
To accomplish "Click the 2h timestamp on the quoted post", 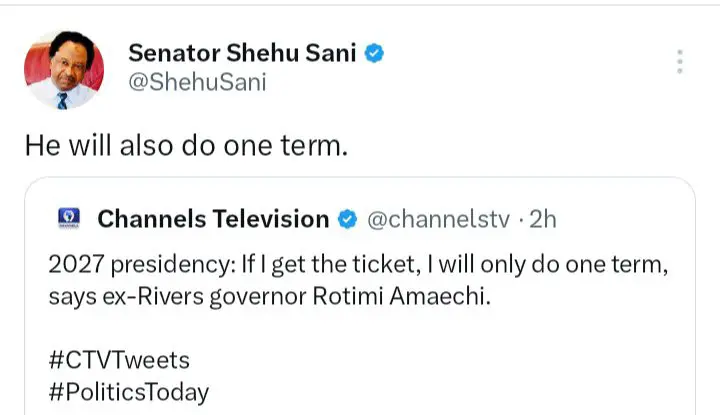I will click(543, 219).
